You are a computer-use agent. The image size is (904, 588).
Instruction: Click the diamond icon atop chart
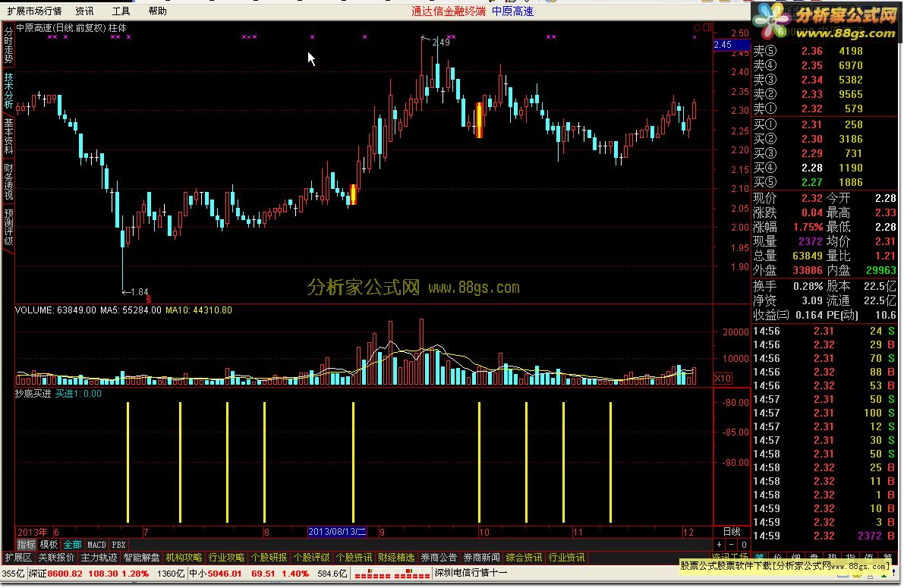point(697,27)
